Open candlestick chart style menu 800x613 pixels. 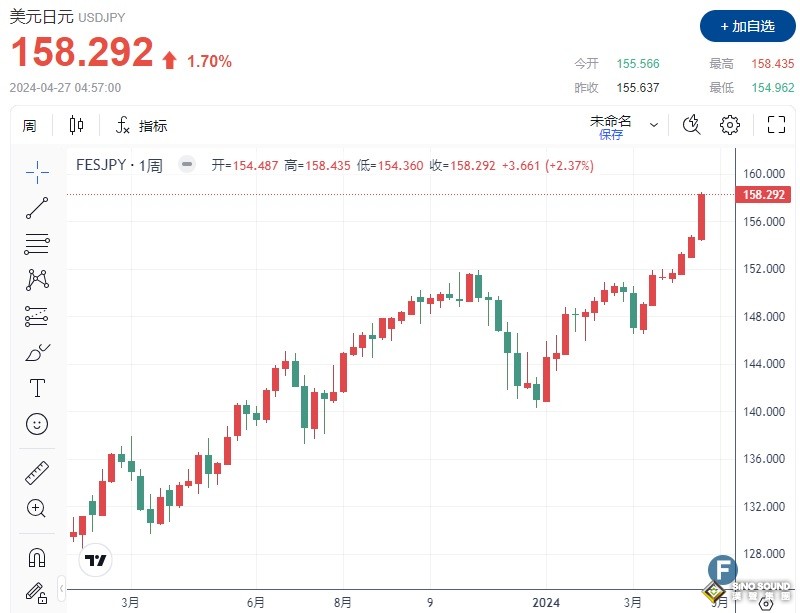77,125
